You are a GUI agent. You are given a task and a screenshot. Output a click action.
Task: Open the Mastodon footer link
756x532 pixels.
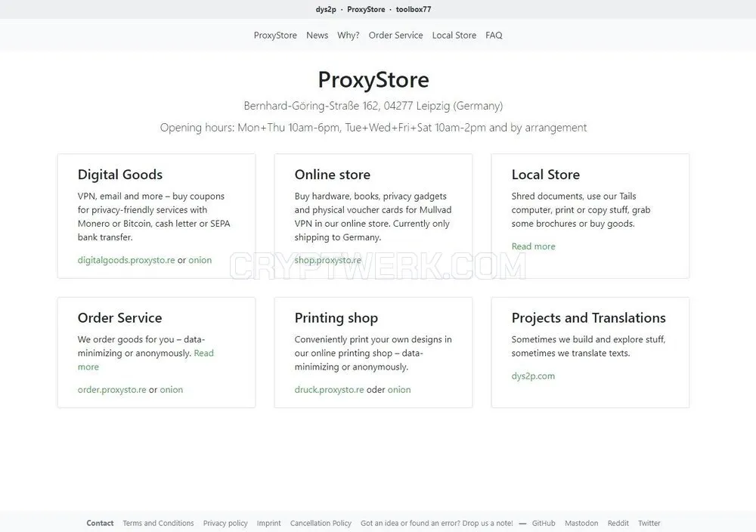click(581, 523)
